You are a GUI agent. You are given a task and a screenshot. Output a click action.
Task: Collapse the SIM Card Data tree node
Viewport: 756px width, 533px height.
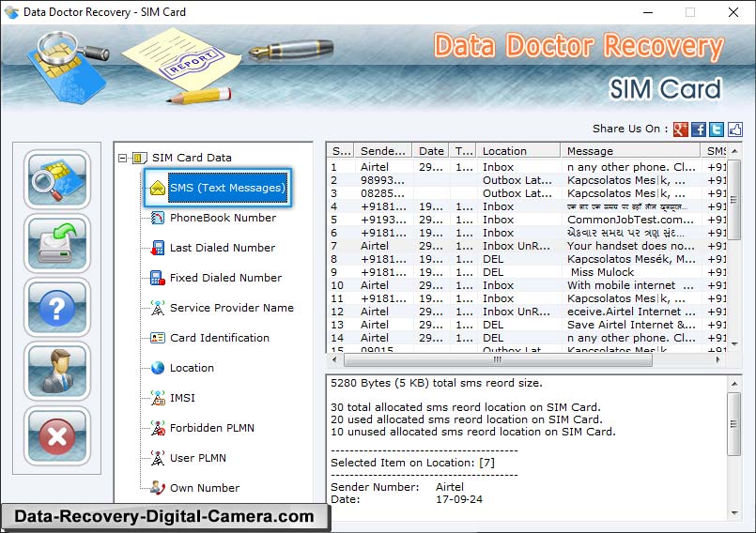point(122,158)
